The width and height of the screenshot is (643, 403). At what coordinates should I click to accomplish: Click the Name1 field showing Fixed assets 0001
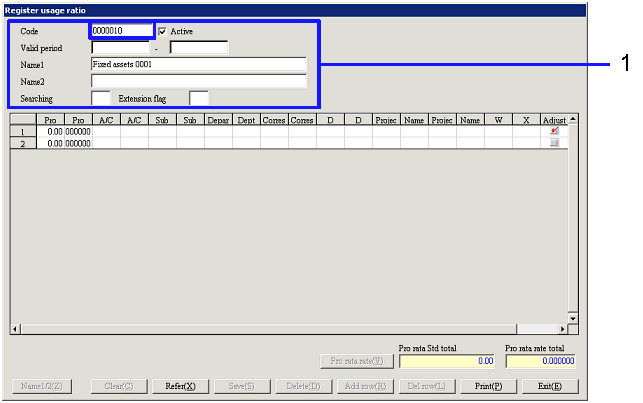pos(198,64)
